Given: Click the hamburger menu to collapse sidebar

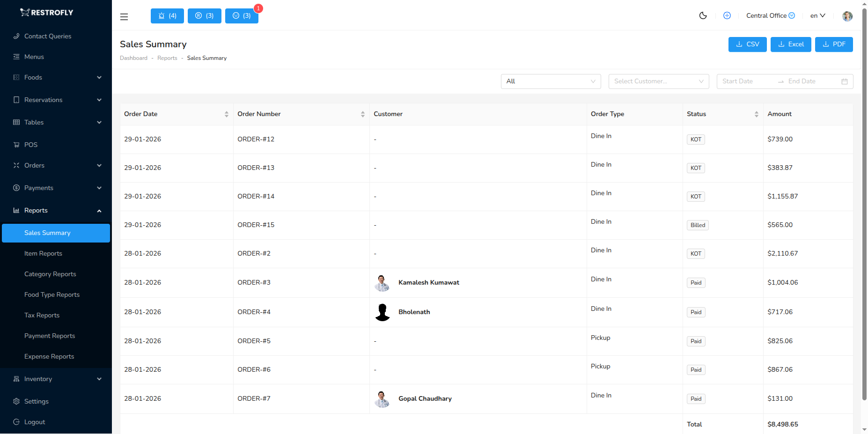Looking at the screenshot, I should [x=124, y=16].
